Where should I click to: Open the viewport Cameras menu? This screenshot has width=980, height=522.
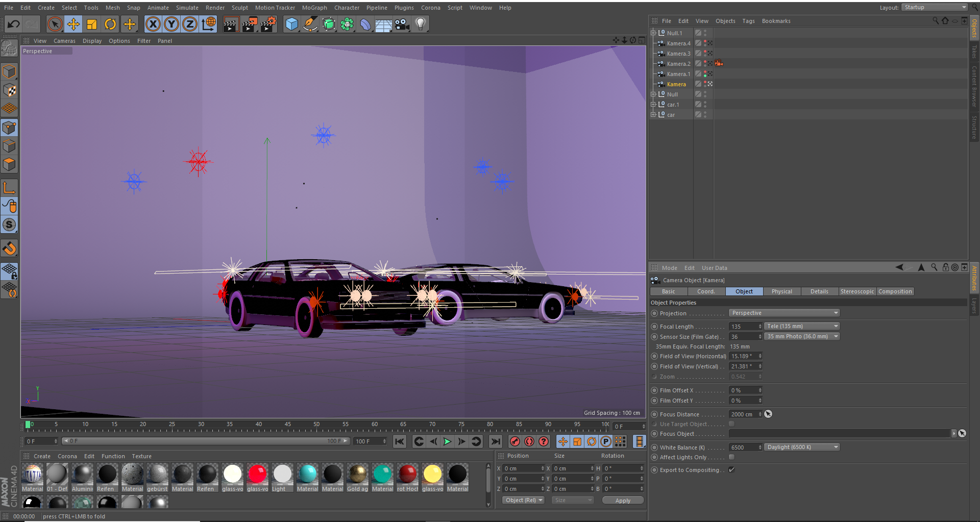click(64, 41)
